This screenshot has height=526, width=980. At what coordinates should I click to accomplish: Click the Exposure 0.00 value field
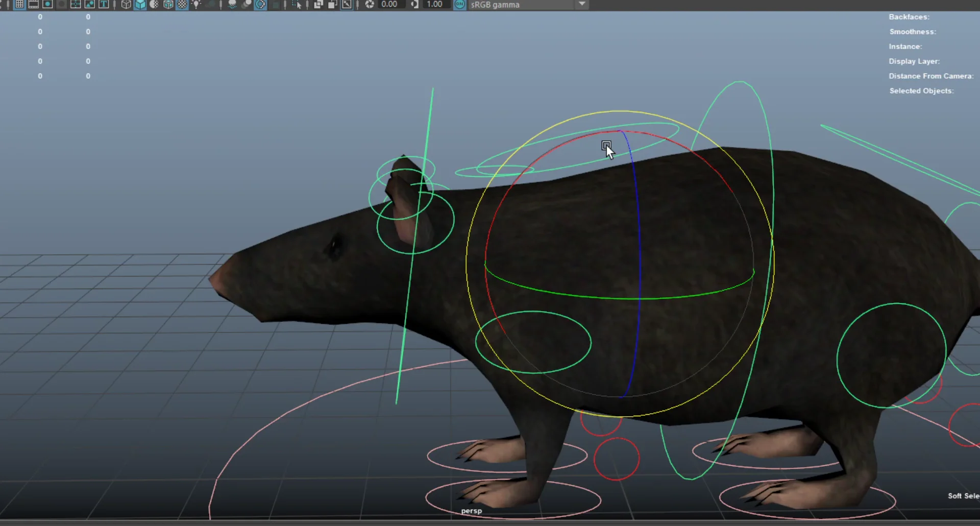pos(391,4)
